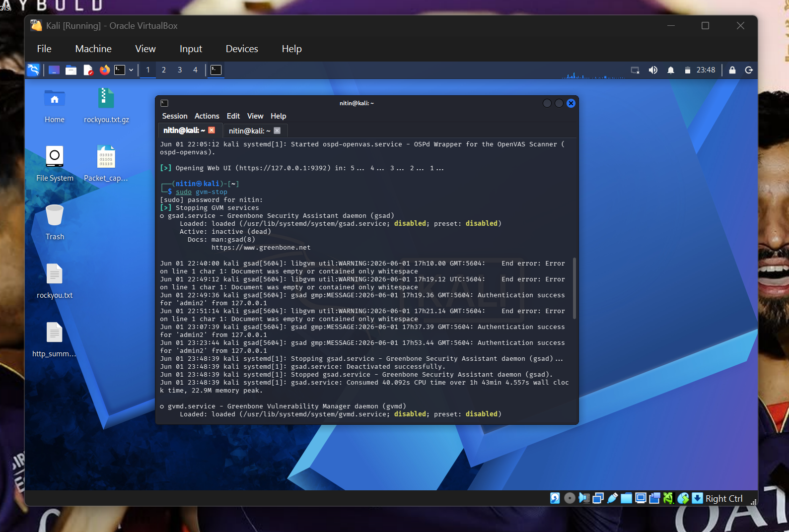Screen dimensions: 789x532
Task: Select rockyou.txt.gz archive on desktop
Action: (x=106, y=106)
